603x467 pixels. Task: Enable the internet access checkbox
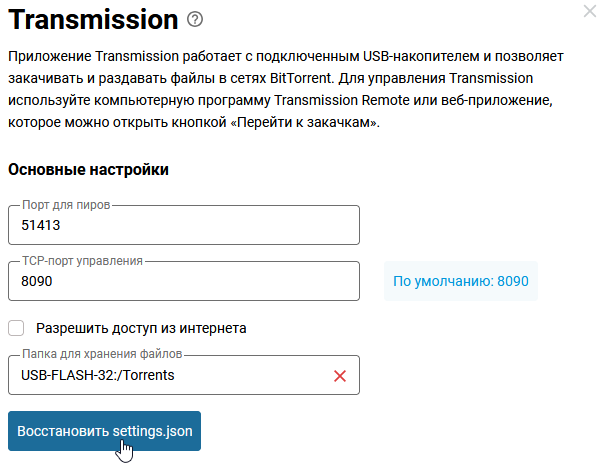point(16,327)
